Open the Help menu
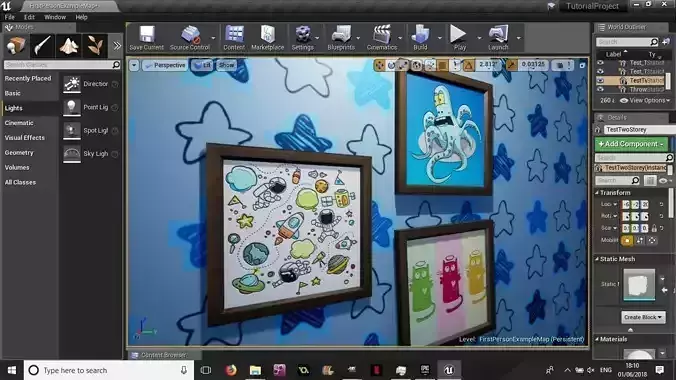The image size is (676, 380). [x=81, y=17]
